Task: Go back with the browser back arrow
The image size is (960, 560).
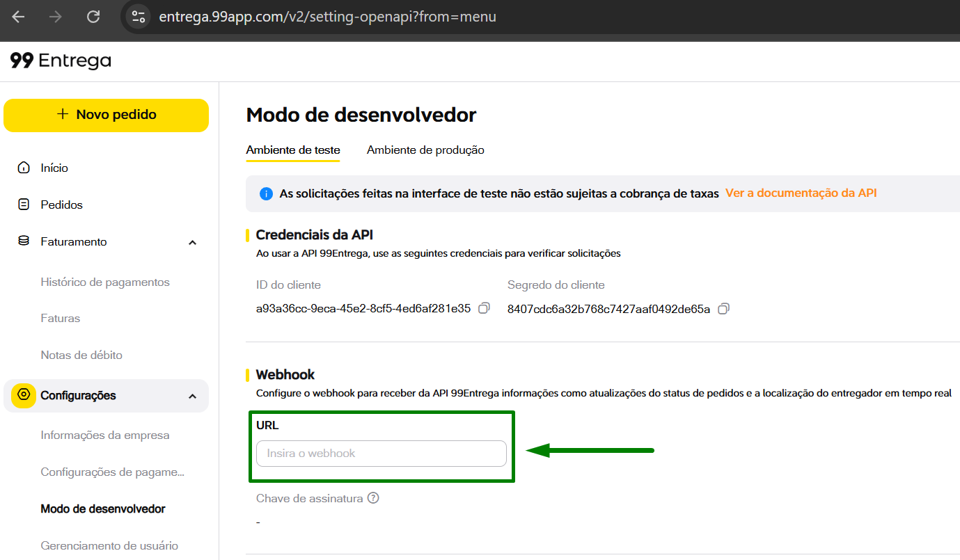Action: tap(19, 17)
